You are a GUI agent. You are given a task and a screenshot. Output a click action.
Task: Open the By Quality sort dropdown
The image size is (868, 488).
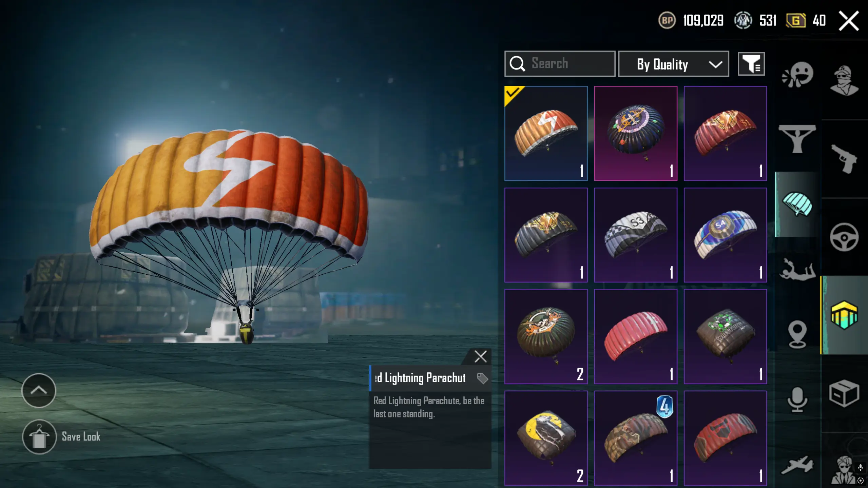[673, 64]
